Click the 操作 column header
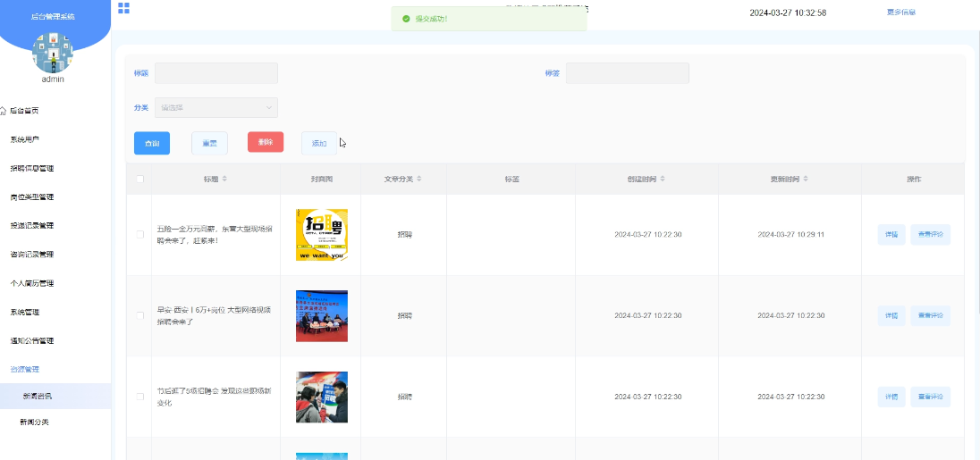980x460 pixels. 914,180
